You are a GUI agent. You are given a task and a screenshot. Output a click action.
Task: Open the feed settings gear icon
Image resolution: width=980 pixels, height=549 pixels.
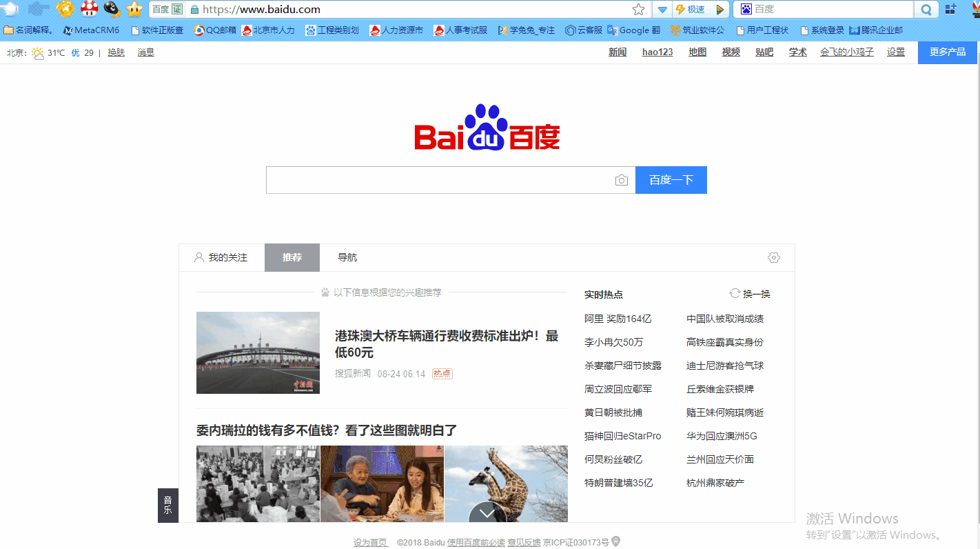pyautogui.click(x=773, y=257)
